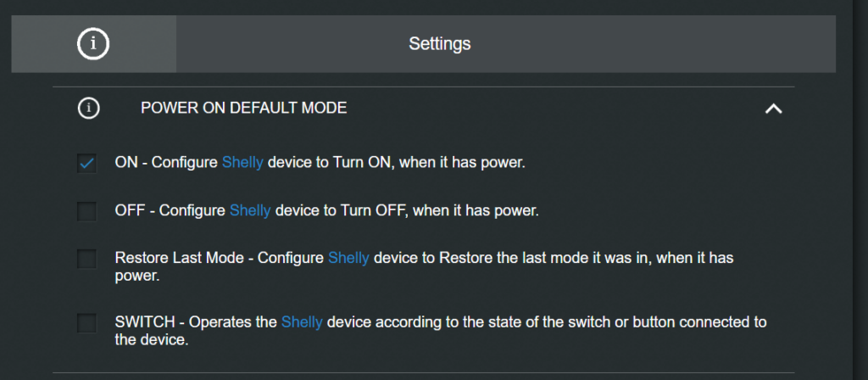Screen dimensions: 868x380
Task: Tick the Restore Last Mode checkbox
Action: (86, 259)
